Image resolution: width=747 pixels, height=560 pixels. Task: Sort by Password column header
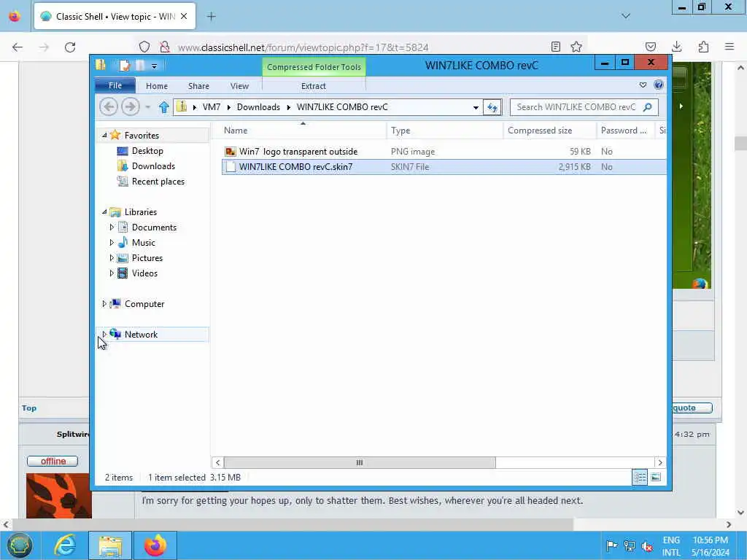click(x=625, y=131)
